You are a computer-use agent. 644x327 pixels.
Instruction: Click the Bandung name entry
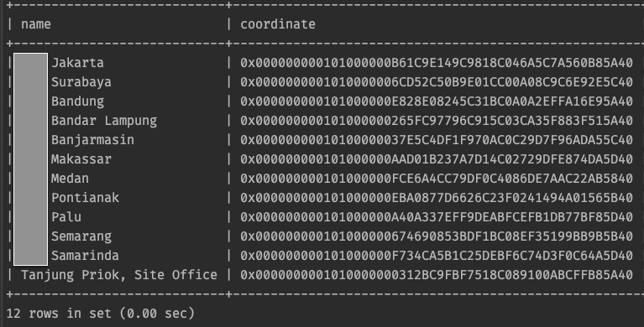[77, 101]
